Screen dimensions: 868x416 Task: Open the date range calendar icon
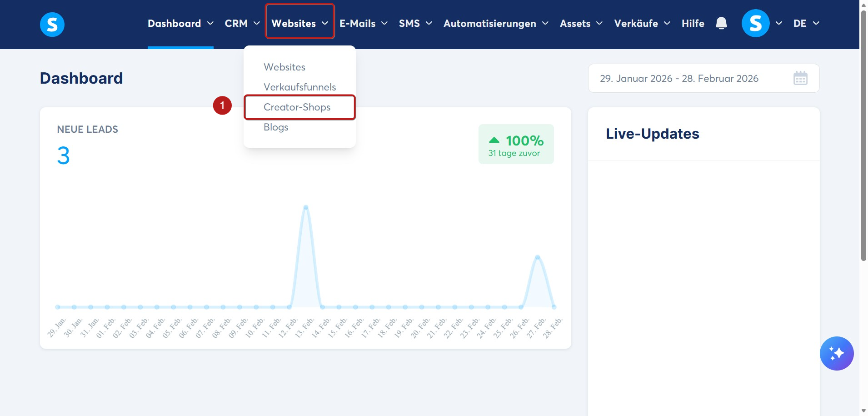point(800,78)
